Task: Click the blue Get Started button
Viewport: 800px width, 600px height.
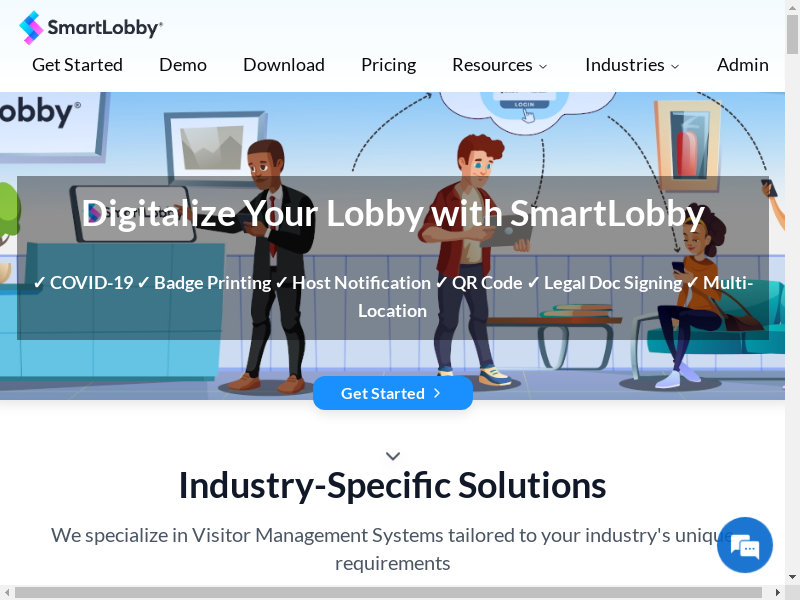Action: 393,393
